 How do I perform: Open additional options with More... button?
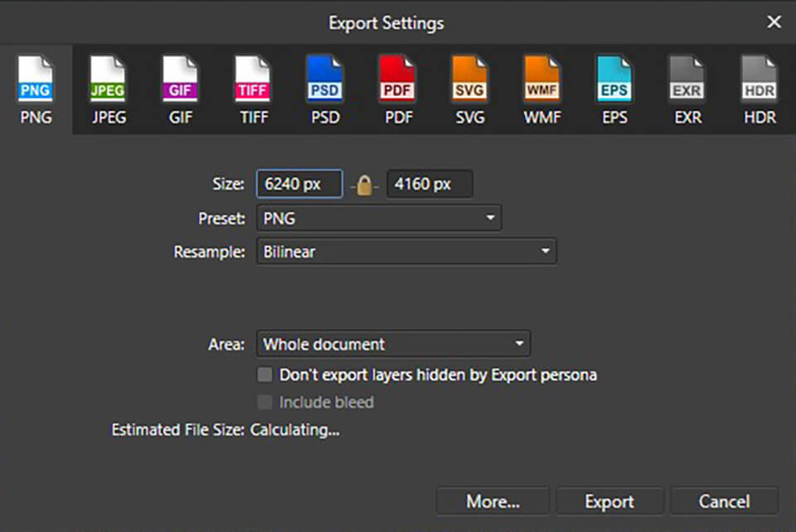coord(493,501)
